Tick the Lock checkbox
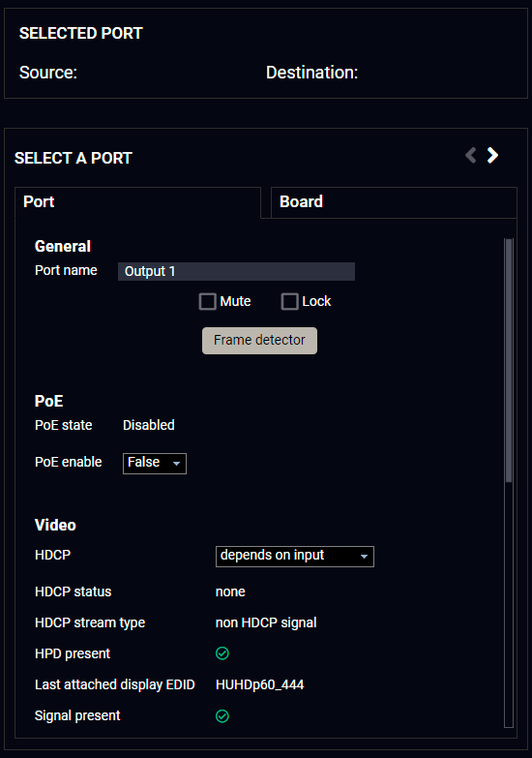 [290, 302]
